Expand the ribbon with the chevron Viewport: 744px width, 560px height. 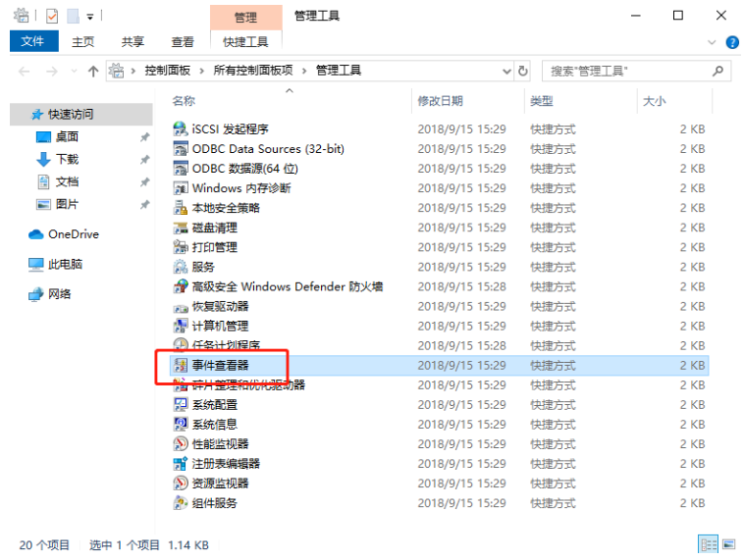pyautogui.click(x=714, y=42)
